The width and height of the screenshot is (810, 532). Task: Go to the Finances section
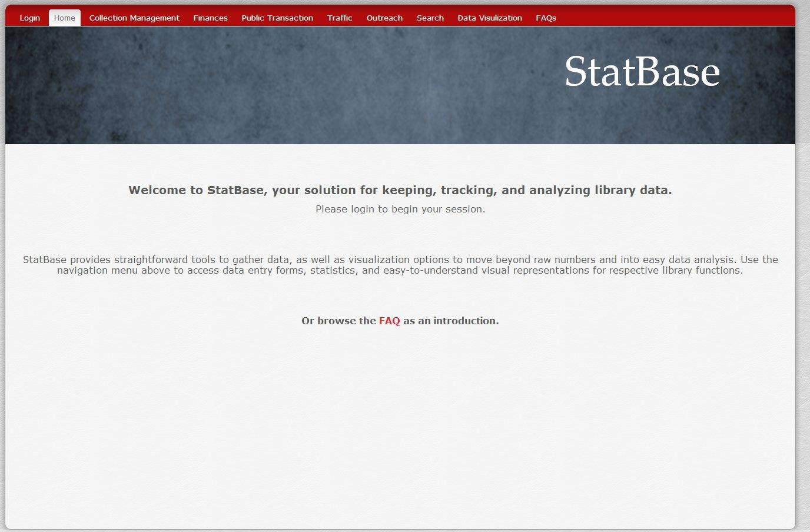(x=210, y=18)
